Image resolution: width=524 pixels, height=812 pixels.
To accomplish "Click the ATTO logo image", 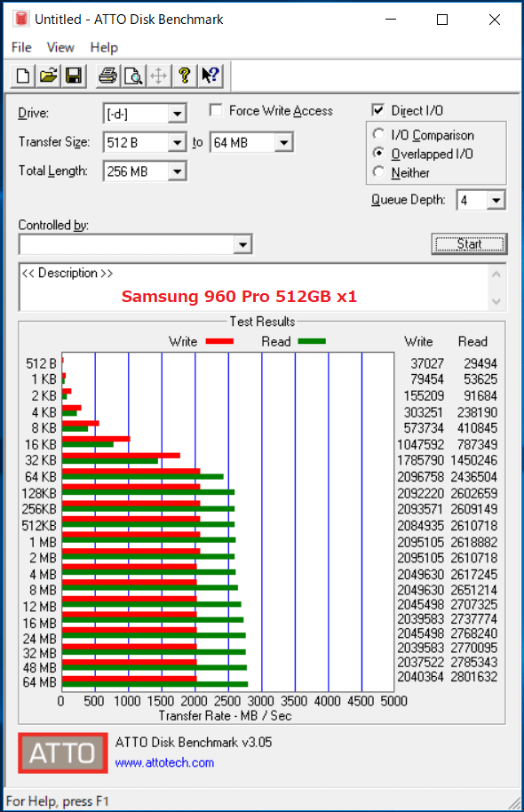I will (x=63, y=753).
